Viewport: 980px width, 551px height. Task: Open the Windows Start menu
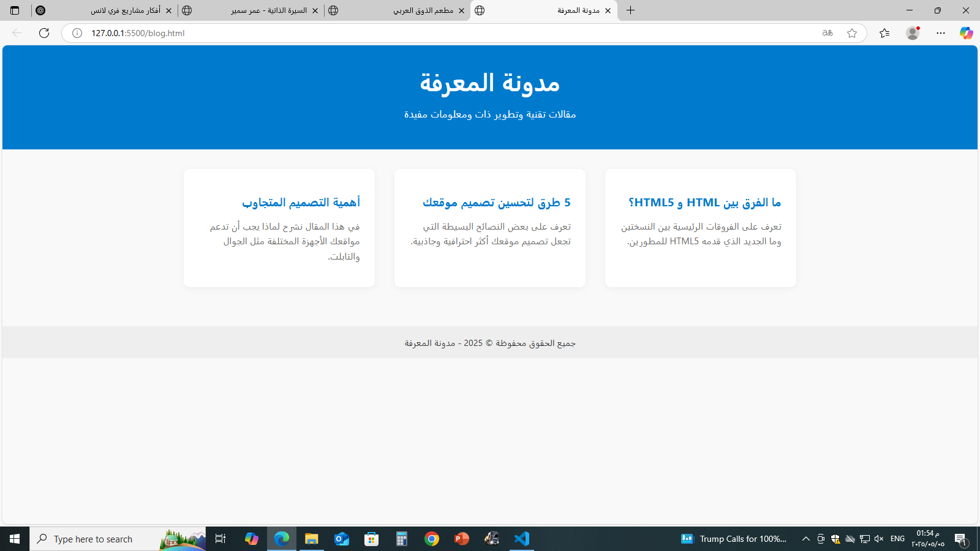15,539
